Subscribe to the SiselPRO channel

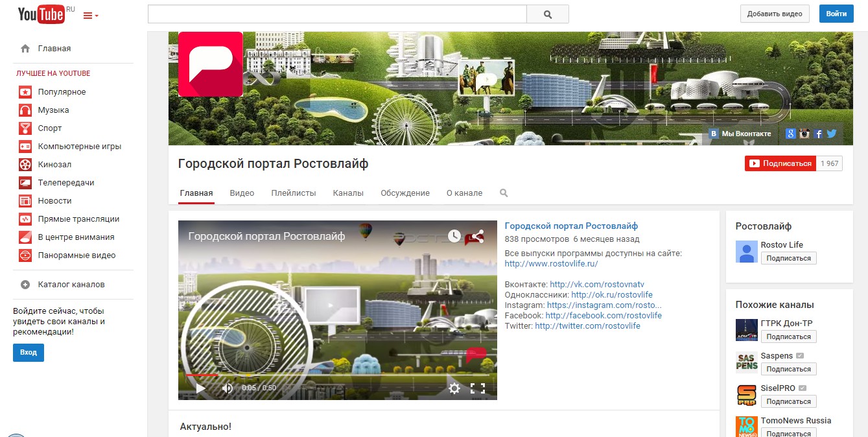(789, 401)
